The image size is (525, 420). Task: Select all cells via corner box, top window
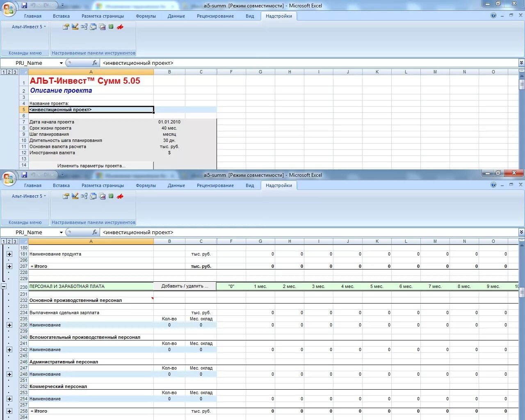point(24,72)
